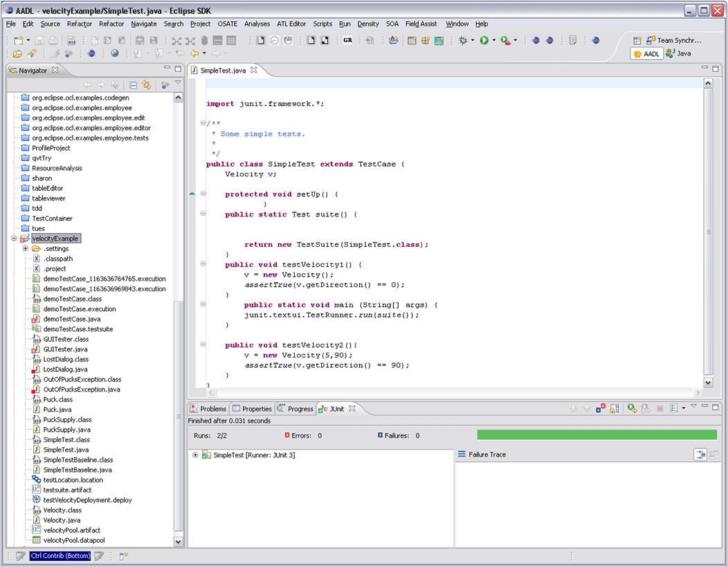Toggle Link with Editor in Navigator

tap(147, 84)
